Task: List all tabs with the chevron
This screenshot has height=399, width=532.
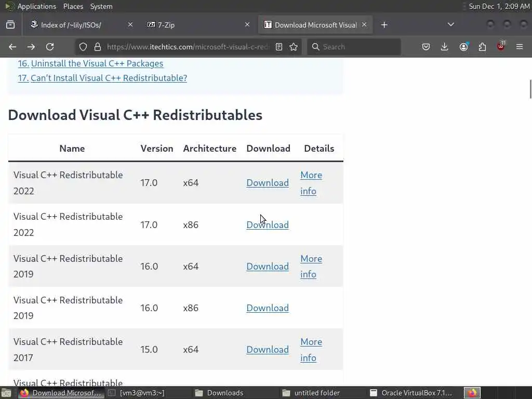Action: tap(451, 24)
